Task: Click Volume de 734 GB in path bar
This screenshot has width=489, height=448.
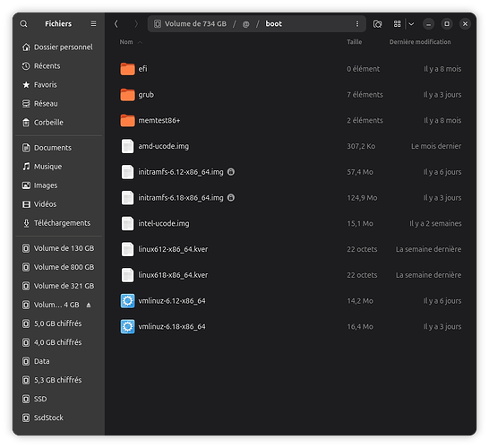Action: coord(191,24)
